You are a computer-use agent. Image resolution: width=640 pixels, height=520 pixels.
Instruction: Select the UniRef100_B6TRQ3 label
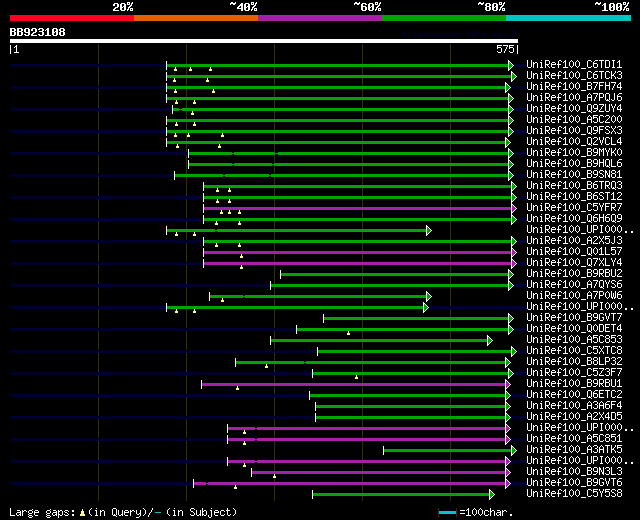pos(574,186)
